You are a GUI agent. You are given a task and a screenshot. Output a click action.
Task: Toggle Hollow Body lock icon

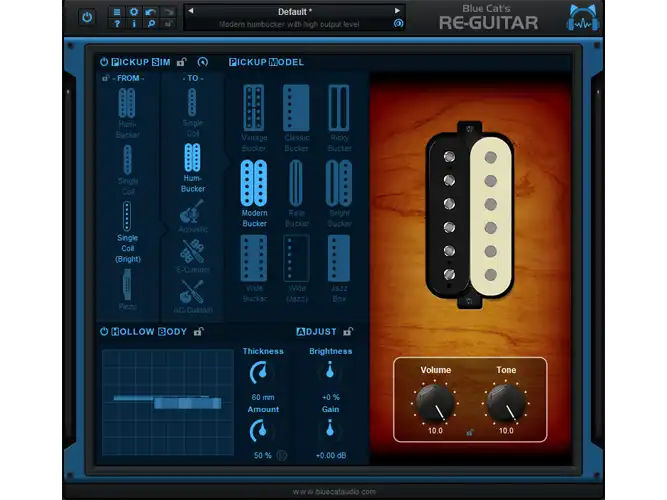pos(198,331)
